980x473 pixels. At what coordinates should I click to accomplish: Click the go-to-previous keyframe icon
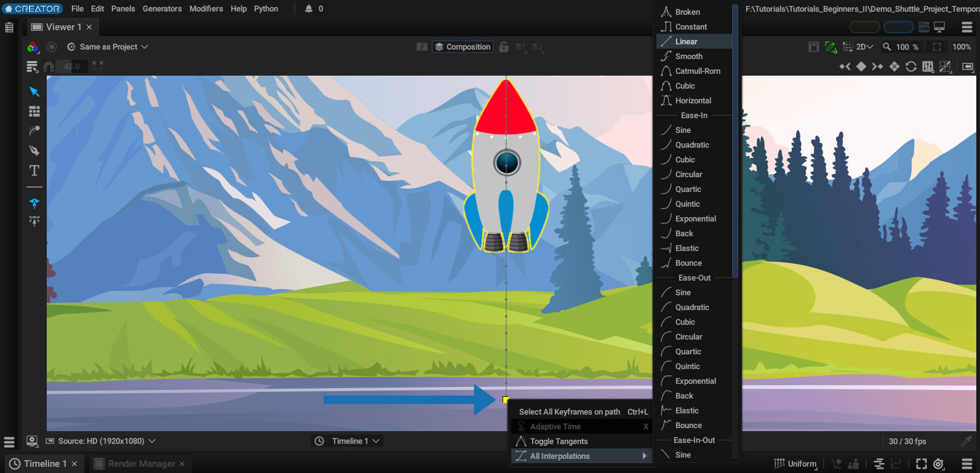[845, 66]
